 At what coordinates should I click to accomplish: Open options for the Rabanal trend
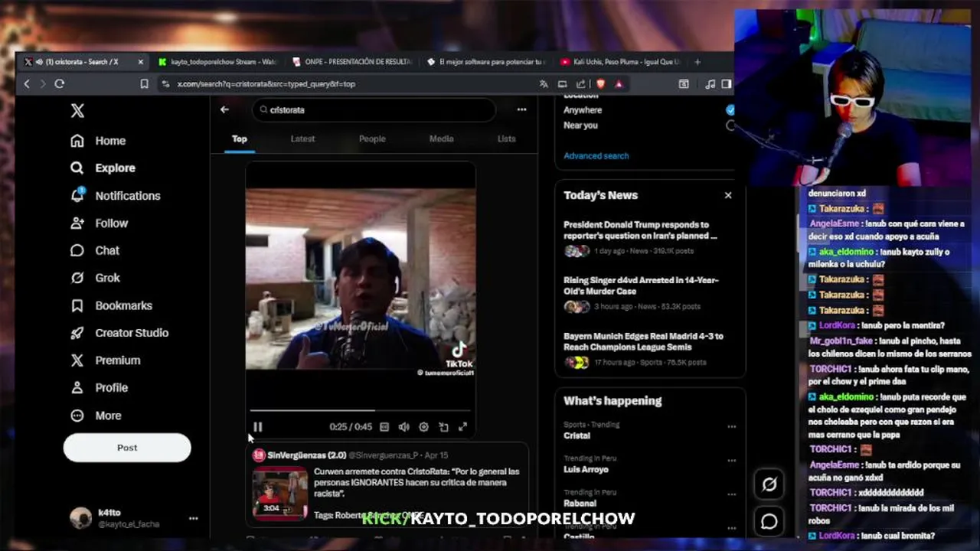(x=731, y=494)
